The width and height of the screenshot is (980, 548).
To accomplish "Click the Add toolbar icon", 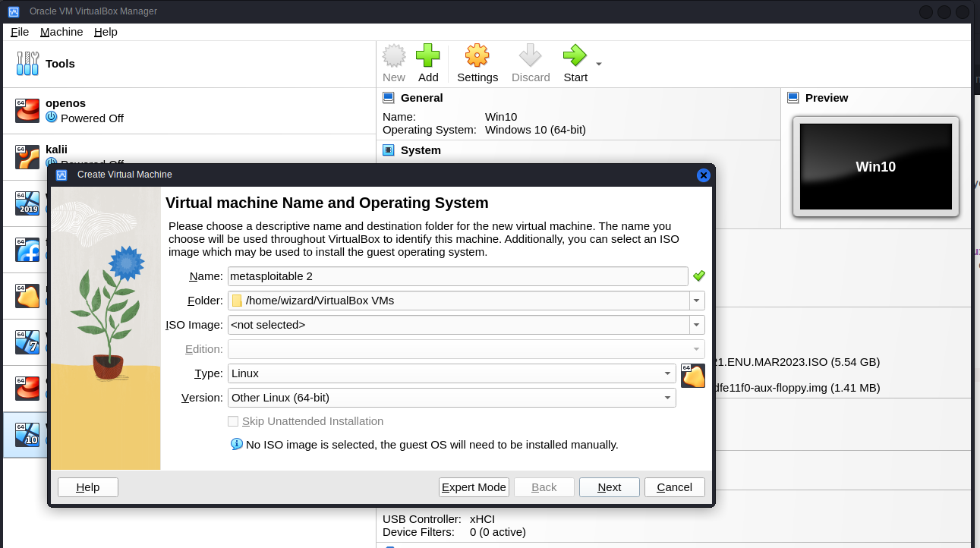I will coord(428,56).
